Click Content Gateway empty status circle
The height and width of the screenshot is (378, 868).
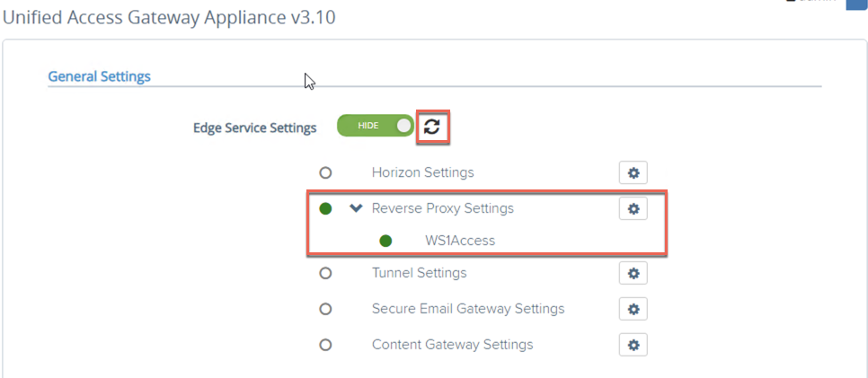(325, 345)
